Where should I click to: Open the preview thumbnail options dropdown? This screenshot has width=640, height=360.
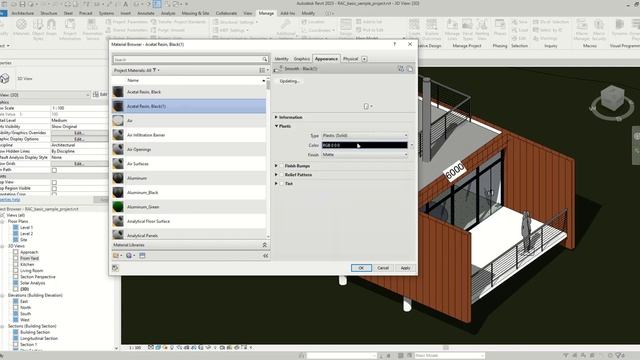point(368,107)
